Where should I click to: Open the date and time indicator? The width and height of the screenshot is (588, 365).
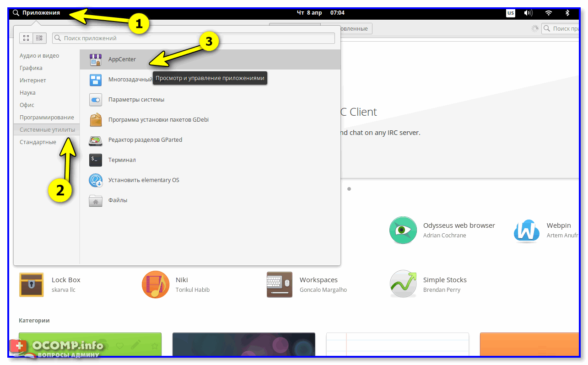point(320,13)
